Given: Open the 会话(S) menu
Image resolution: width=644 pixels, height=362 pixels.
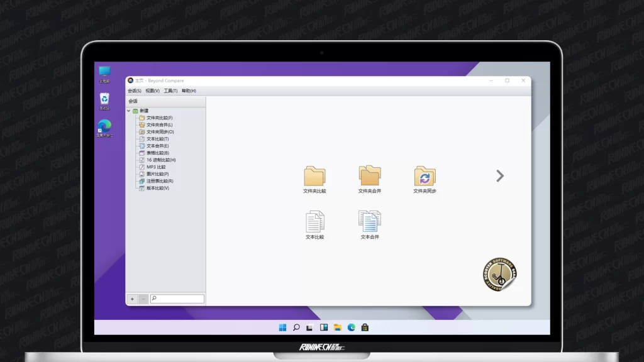Looking at the screenshot, I should point(135,90).
